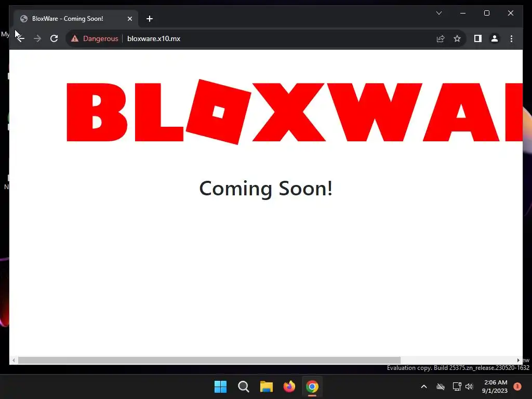
Task: Open the Windows Start menu
Action: [x=220, y=387]
